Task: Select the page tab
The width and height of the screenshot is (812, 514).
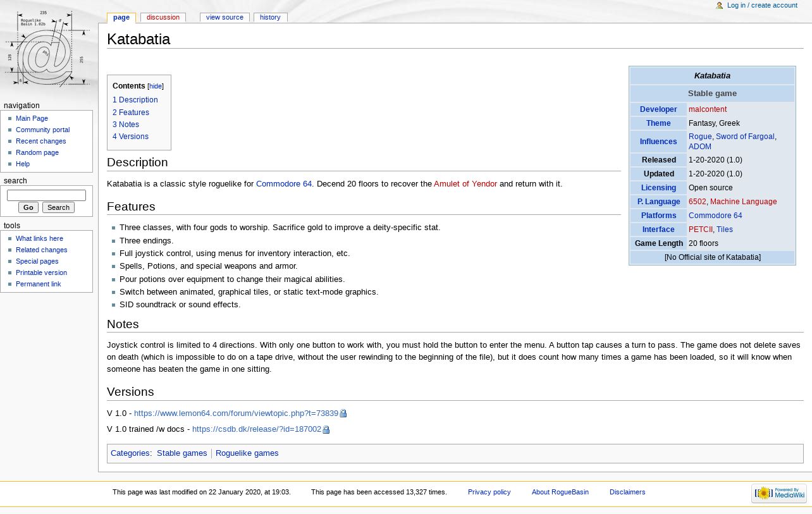Action: (x=121, y=18)
